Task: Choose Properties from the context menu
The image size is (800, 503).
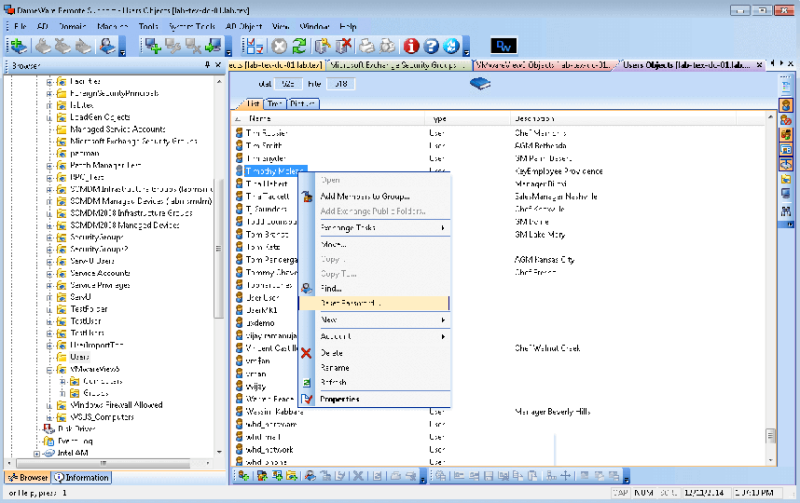Action: click(x=373, y=399)
